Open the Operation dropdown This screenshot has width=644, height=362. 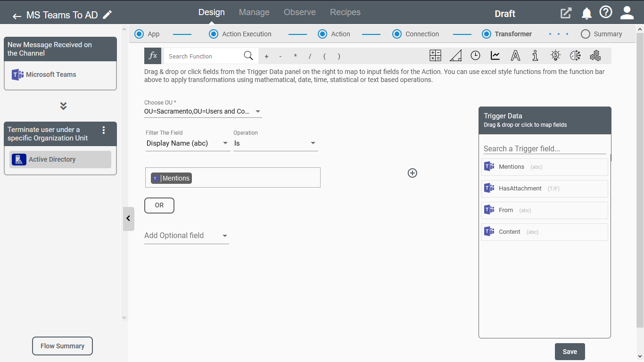coord(276,143)
